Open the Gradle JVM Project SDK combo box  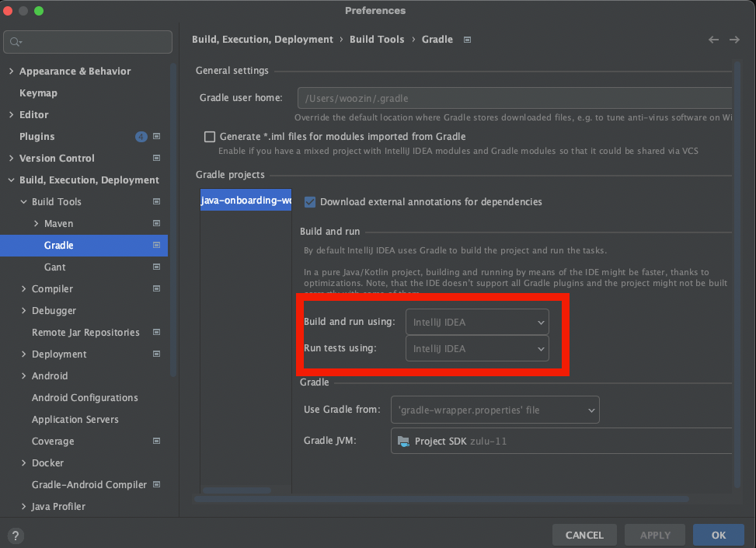(561, 441)
